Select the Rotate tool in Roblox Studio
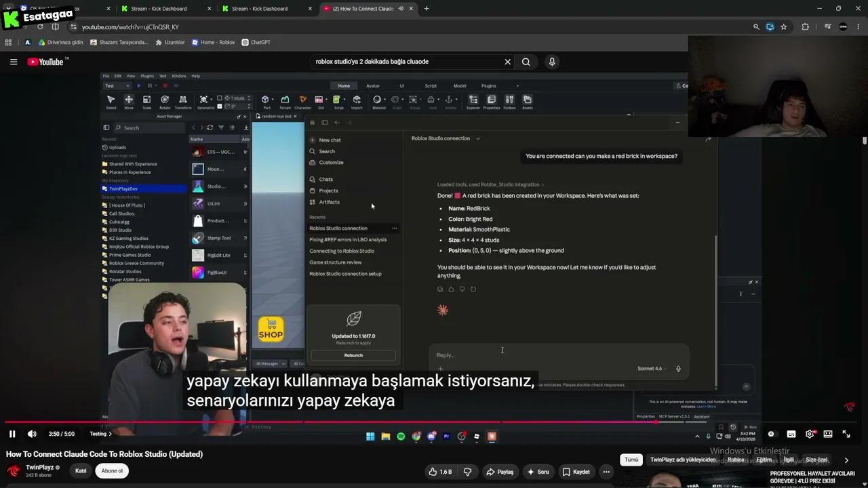 coord(165,102)
